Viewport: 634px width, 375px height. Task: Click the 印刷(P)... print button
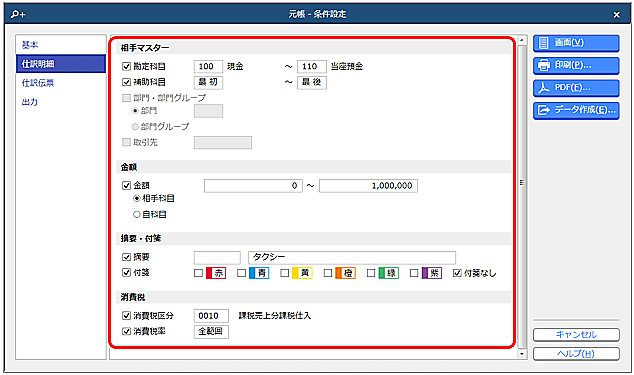pyautogui.click(x=576, y=66)
